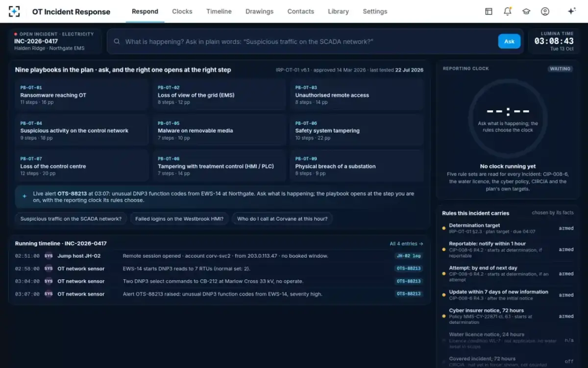
Task: Select Who do I call at Corvane
Action: pos(282,219)
